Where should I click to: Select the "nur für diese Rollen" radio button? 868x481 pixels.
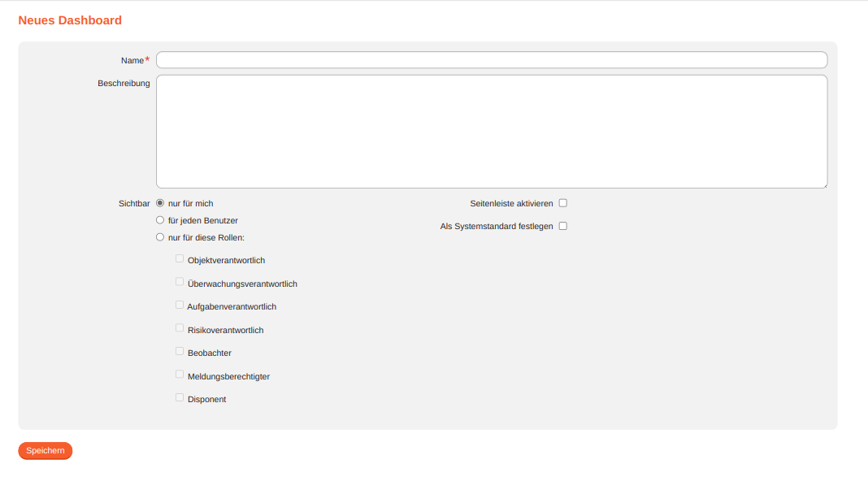(159, 236)
